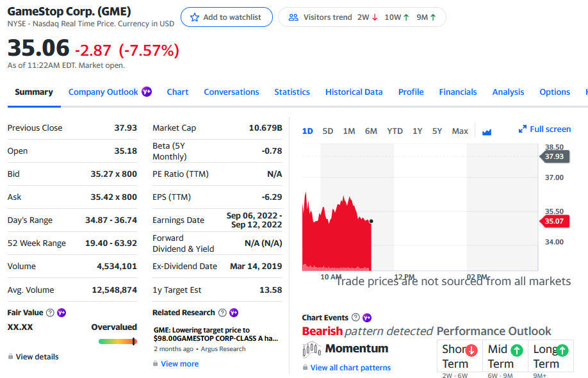Open the Statistics tab

point(292,92)
